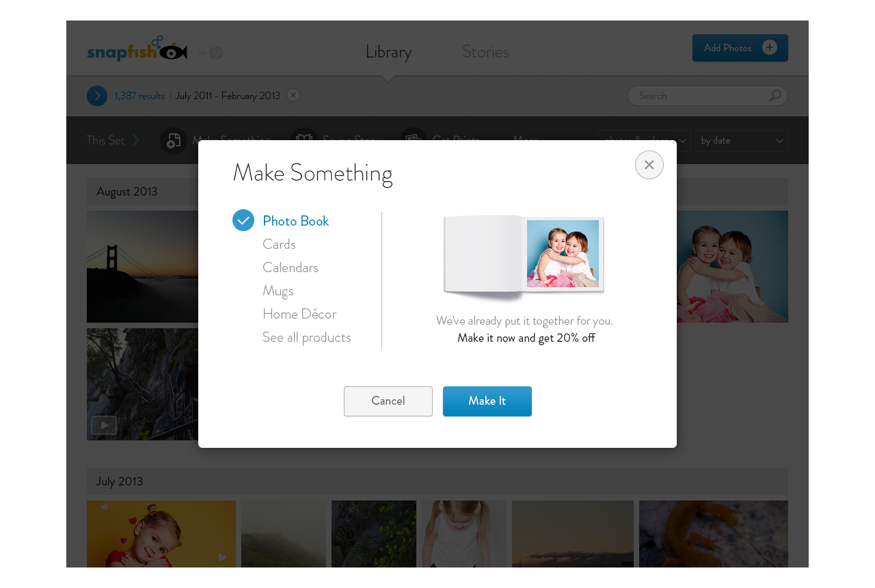875x588 pixels.
Task: Expand the This Set chevron
Action: pos(136,140)
